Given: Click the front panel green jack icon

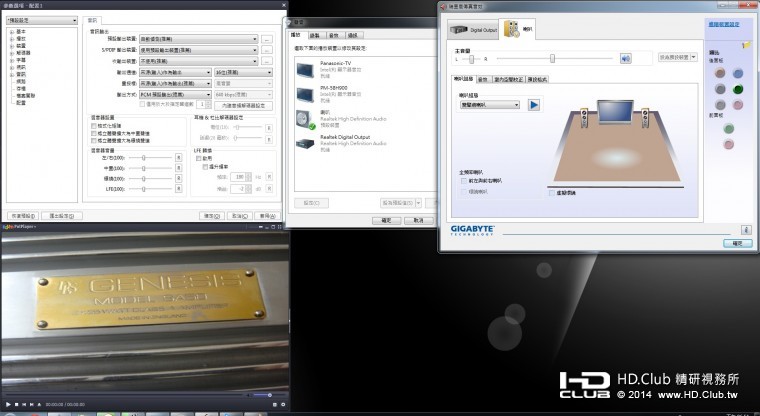Looking at the screenshot, I should coord(728,128).
